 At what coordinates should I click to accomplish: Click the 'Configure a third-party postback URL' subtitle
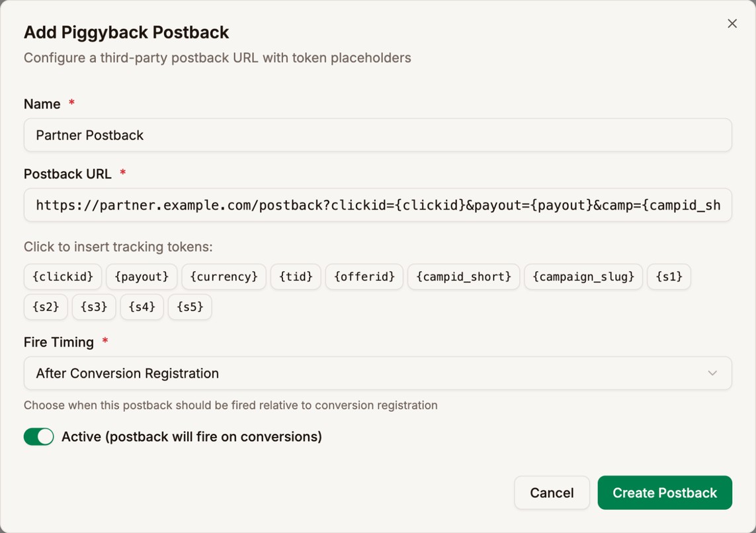tap(218, 58)
